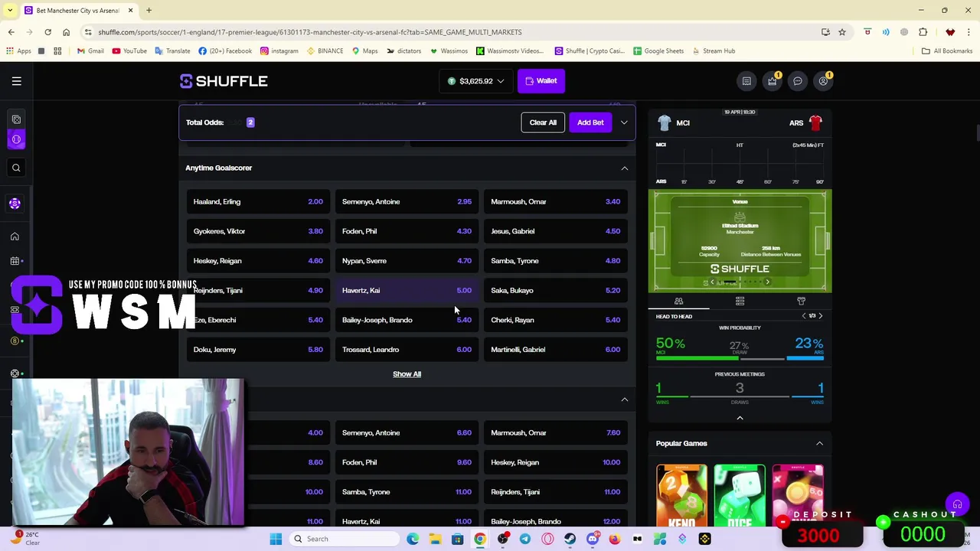Select Semenyo, Antoine at 2.95 anytime
Image resolution: width=980 pixels, height=551 pixels.
[x=407, y=202]
